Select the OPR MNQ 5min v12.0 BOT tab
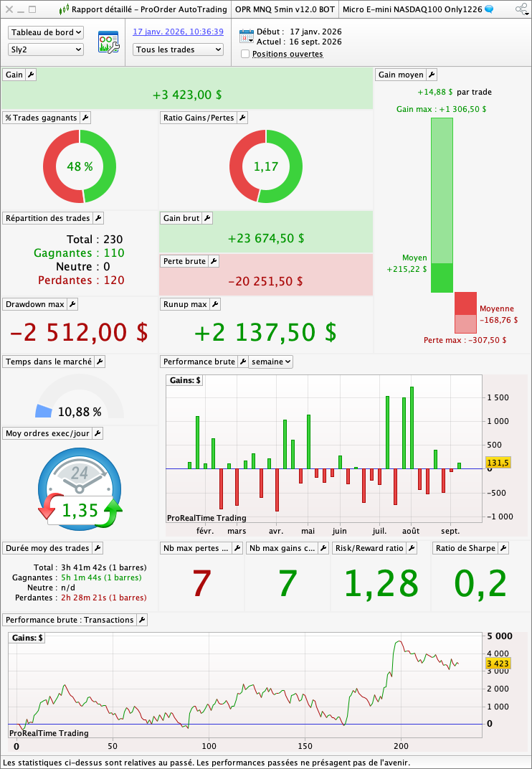532x769 pixels. coord(285,9)
